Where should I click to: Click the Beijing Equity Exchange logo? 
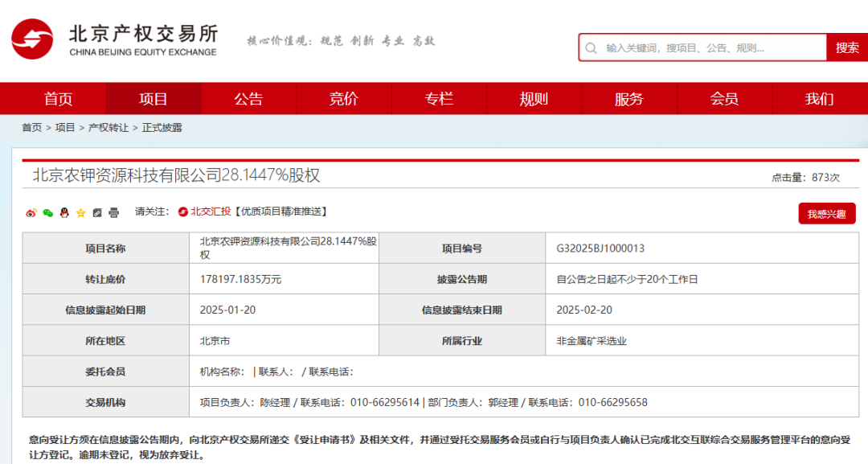point(115,39)
